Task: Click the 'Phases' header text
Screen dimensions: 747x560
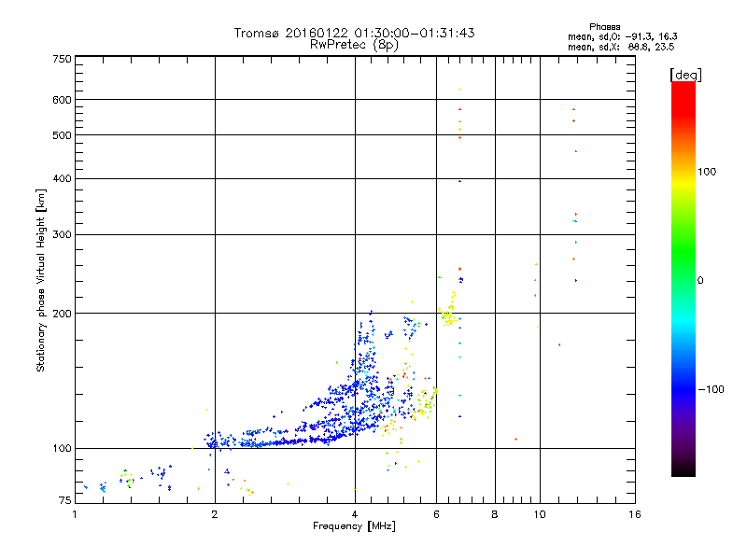Action: click(604, 27)
